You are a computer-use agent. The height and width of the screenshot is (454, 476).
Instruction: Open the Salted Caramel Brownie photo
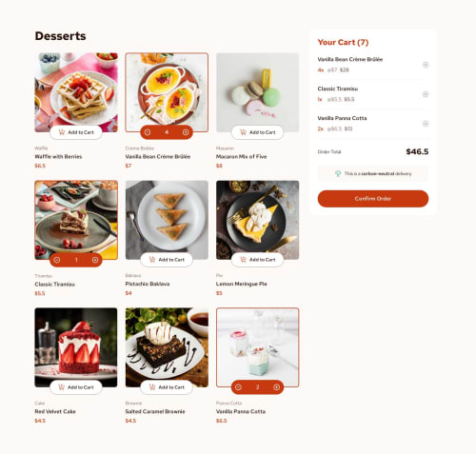click(167, 347)
